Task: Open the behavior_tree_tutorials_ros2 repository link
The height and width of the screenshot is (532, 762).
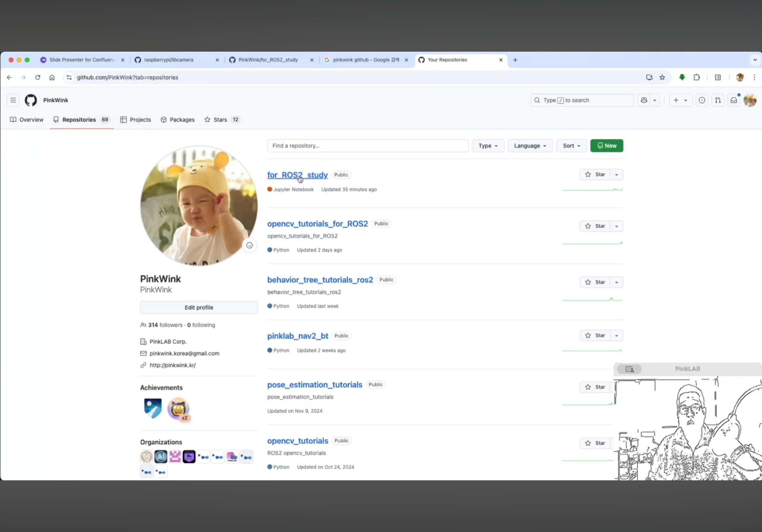Action: (x=320, y=280)
